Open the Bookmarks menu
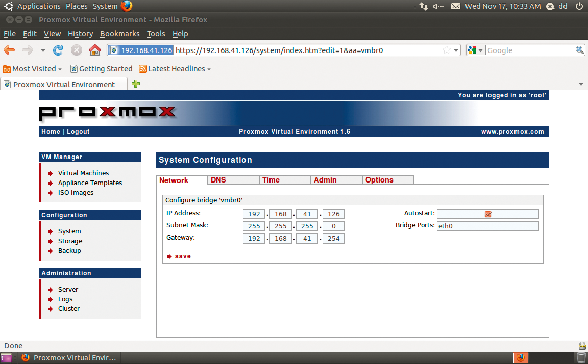Image resolution: width=588 pixels, height=364 pixels. [119, 34]
